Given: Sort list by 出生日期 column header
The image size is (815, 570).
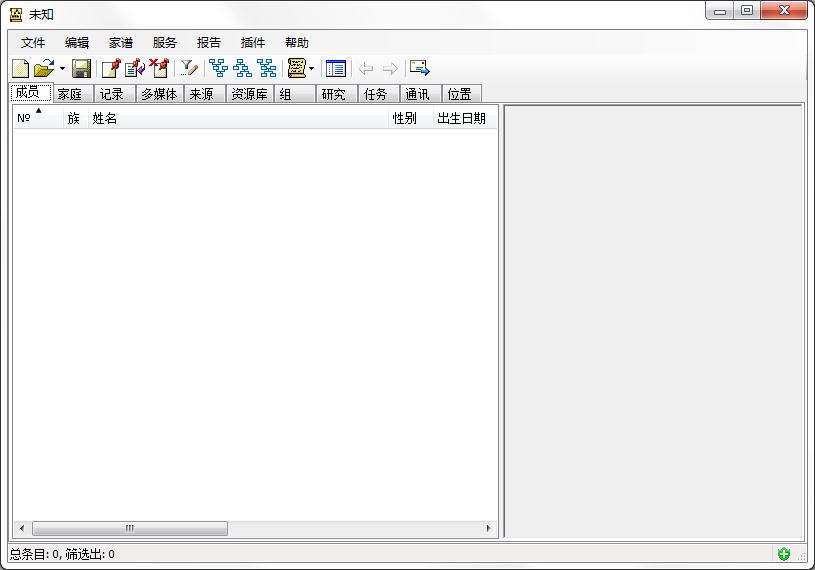Looking at the screenshot, I should point(461,119).
